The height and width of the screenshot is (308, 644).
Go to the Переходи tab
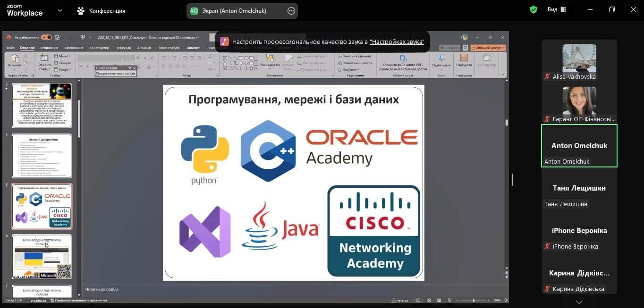click(123, 48)
